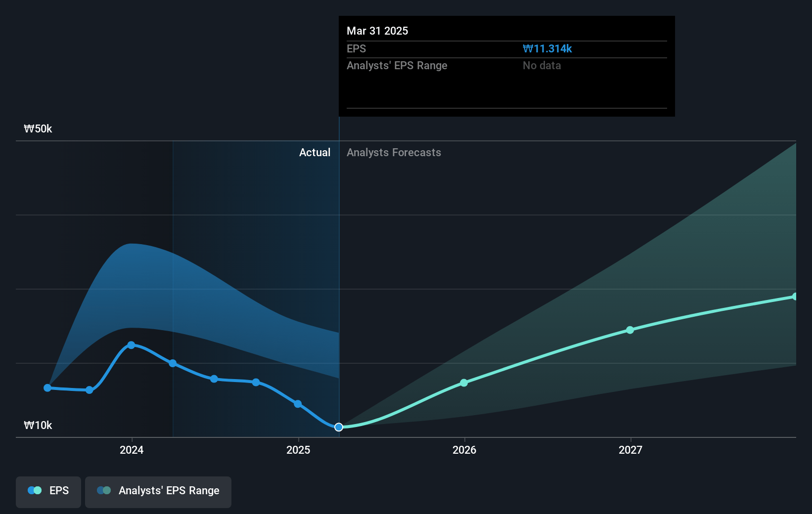
Task: Click the 'Mar 31 2025' tooltip date
Action: (x=377, y=31)
